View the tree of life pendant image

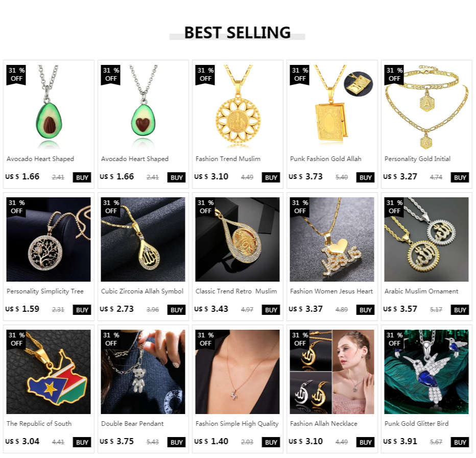click(49, 240)
